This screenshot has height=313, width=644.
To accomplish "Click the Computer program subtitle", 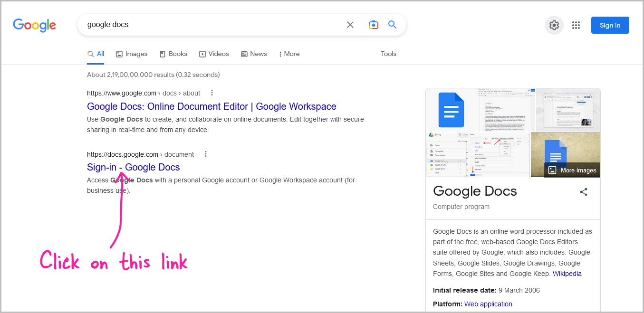I will pos(461,207).
